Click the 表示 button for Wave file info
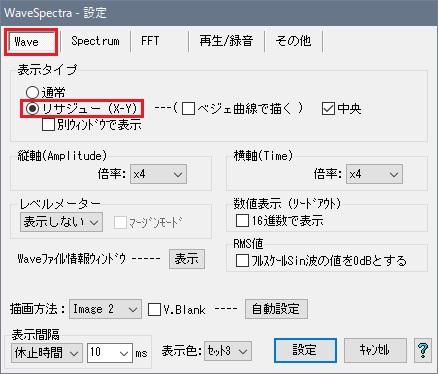Screen dimensions: 438x374 click(187, 259)
